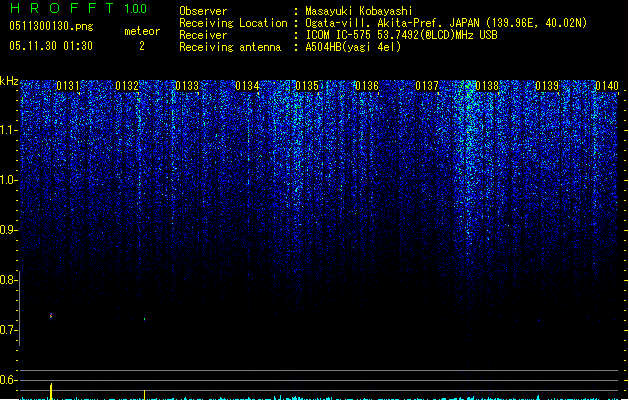Click the 0139 time marker
The image size is (629, 400).
point(548,86)
